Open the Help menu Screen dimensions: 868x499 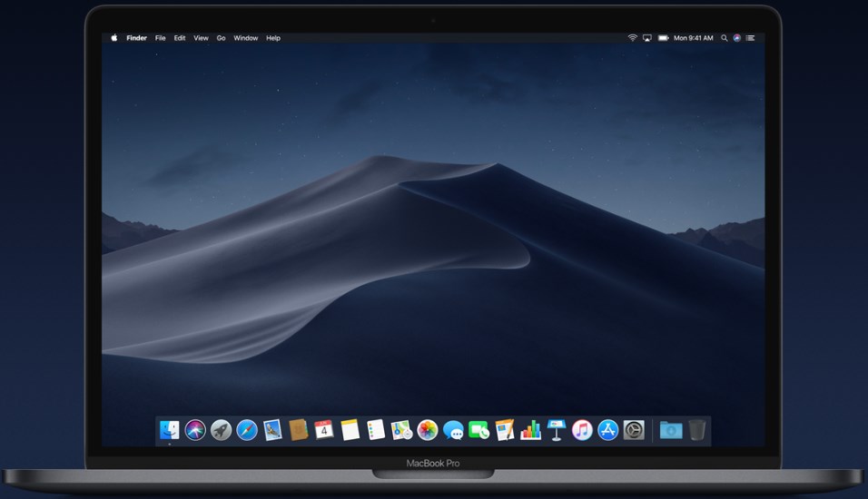pyautogui.click(x=273, y=38)
